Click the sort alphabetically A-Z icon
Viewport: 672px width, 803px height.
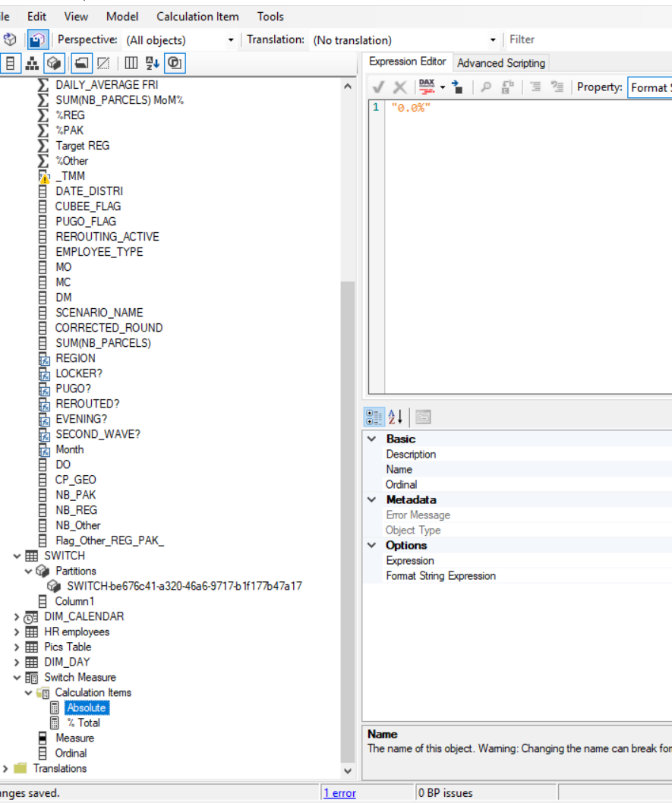[x=153, y=64]
